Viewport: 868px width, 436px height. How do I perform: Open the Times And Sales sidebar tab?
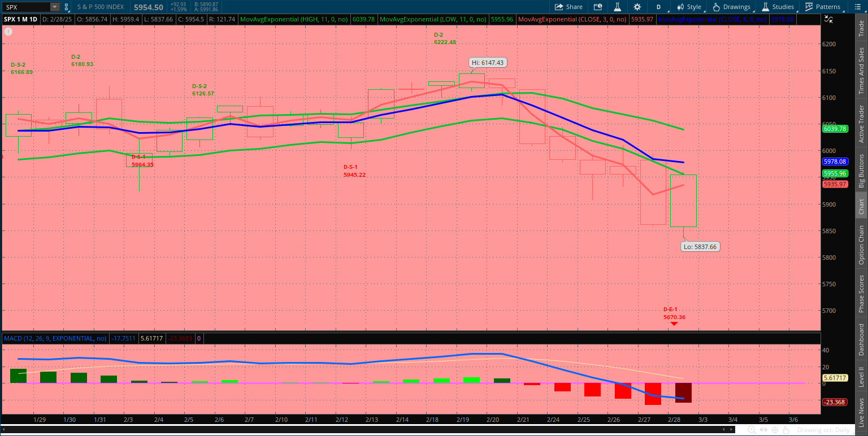861,71
